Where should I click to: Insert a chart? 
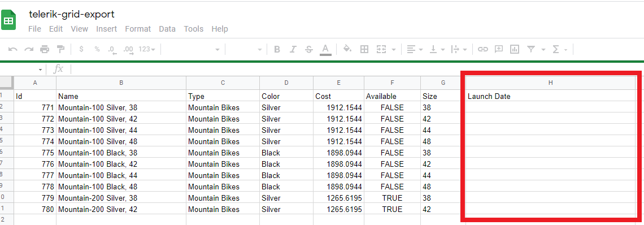(514, 49)
